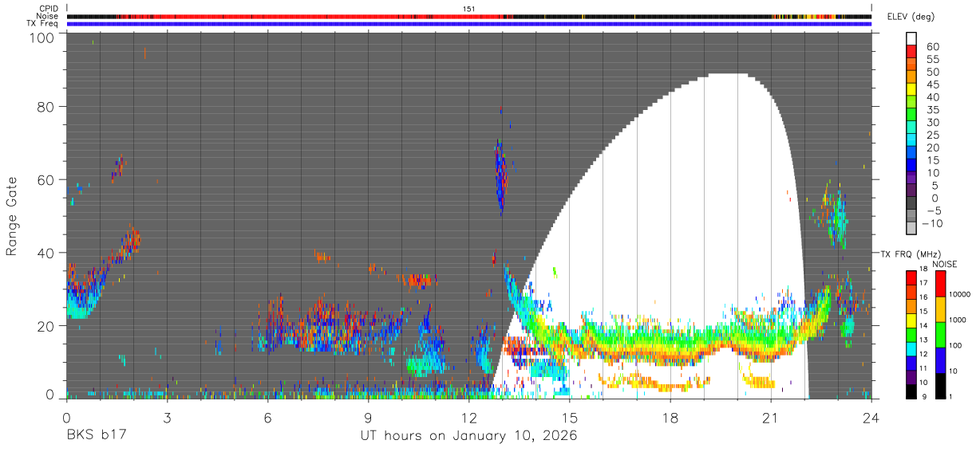This screenshot has width=980, height=452.
Task: Pick the light gray bottom swatch of ELEV bar
Action: [x=911, y=230]
